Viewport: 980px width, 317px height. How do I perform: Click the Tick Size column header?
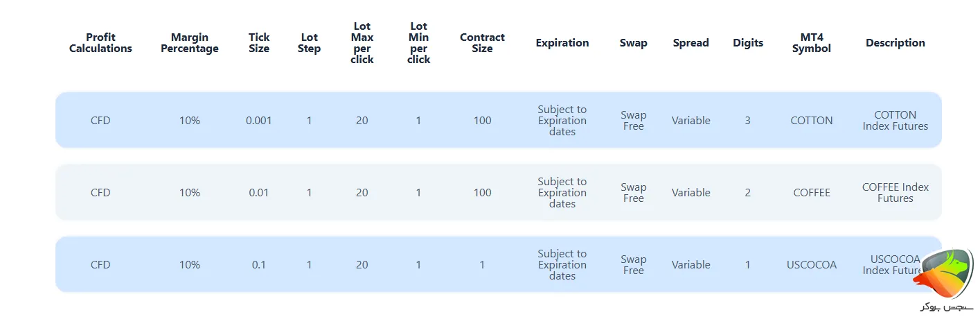point(259,43)
